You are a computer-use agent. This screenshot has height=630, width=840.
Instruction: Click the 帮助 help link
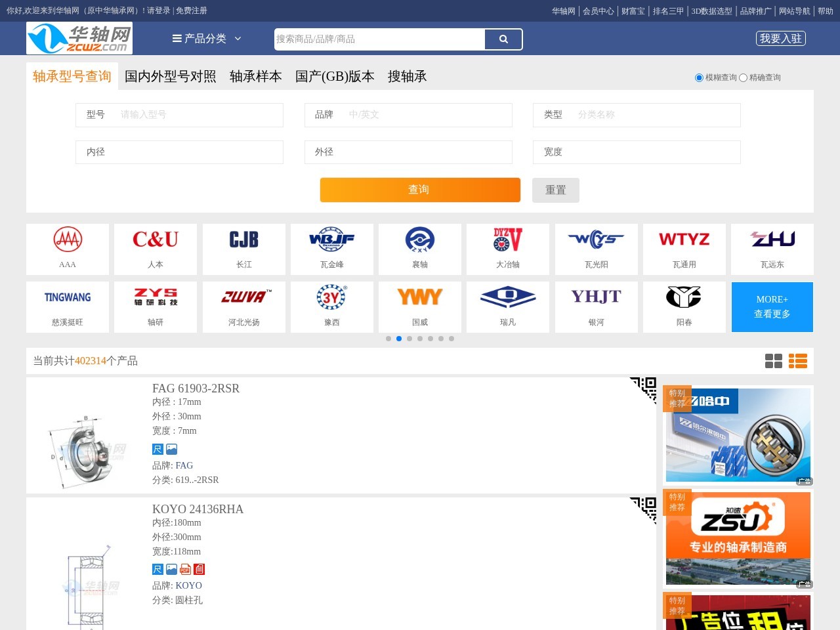point(826,11)
